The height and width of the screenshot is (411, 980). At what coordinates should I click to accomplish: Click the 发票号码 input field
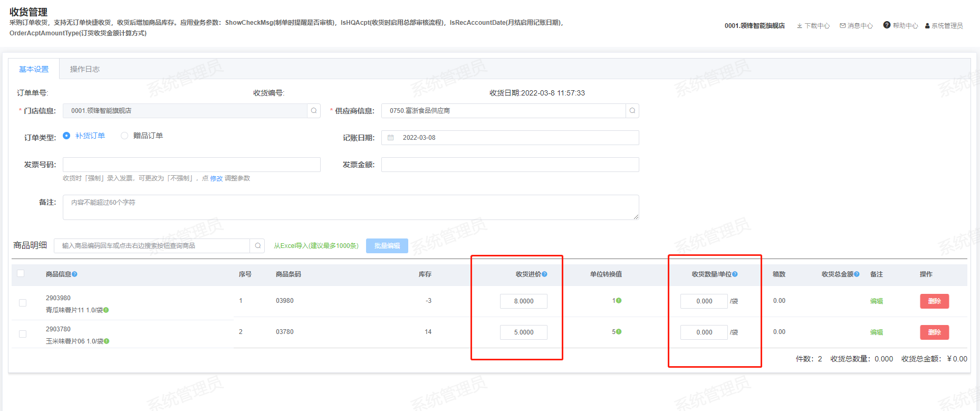pos(191,165)
